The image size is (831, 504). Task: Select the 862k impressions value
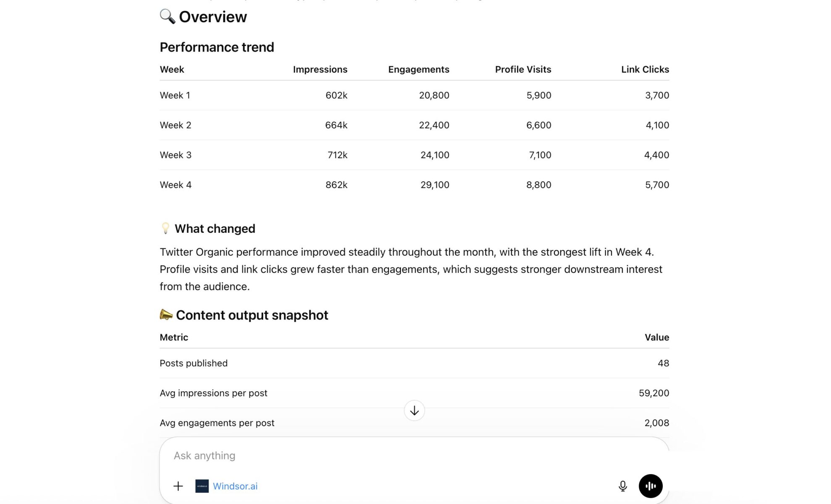336,184
